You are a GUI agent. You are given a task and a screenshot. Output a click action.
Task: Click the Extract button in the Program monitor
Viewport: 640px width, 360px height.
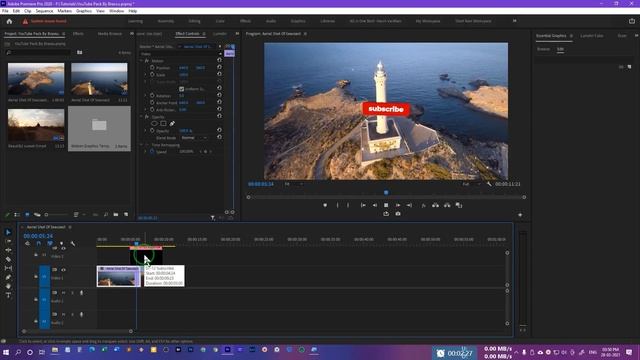[447, 205]
